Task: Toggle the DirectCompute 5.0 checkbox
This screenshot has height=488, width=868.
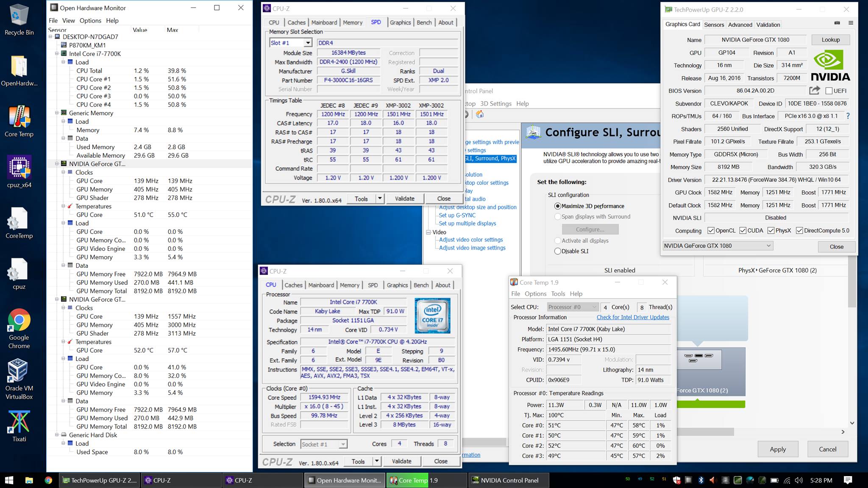Action: (x=799, y=230)
